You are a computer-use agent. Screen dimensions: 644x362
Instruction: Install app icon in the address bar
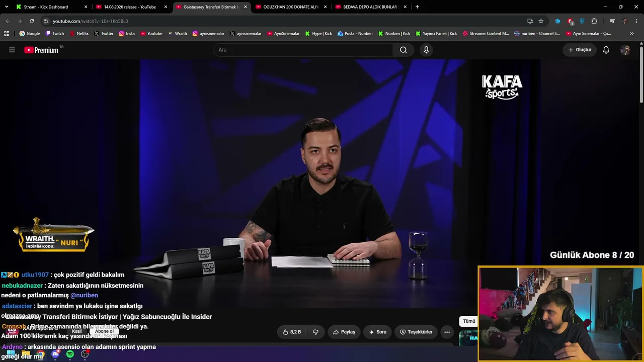(x=530, y=21)
